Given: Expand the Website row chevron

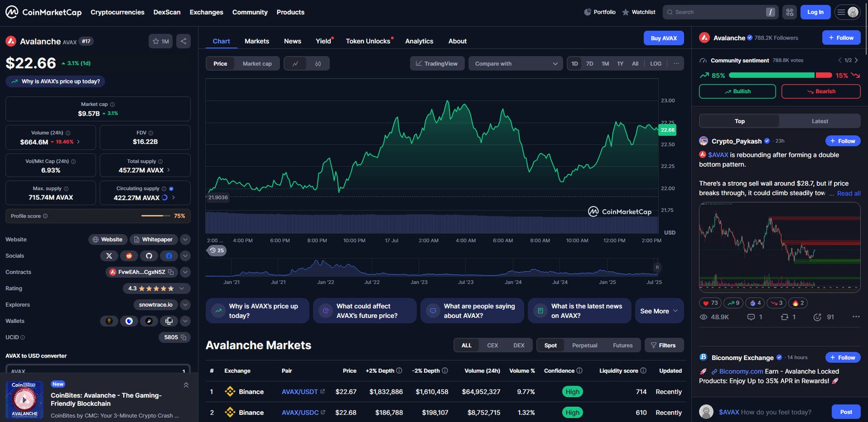Looking at the screenshot, I should (185, 239).
